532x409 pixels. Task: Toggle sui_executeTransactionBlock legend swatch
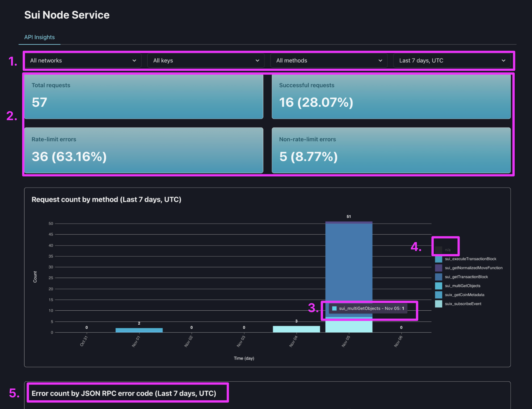click(x=438, y=259)
